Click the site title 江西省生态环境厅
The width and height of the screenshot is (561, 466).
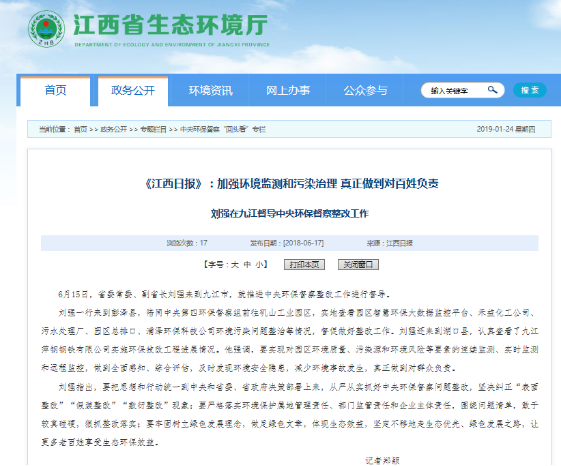pyautogui.click(x=171, y=25)
